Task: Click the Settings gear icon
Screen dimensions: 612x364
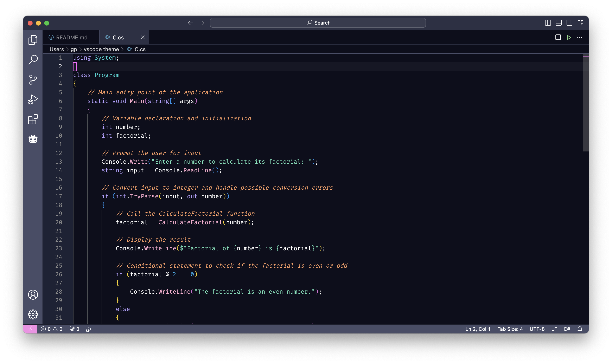Action: [x=34, y=314]
